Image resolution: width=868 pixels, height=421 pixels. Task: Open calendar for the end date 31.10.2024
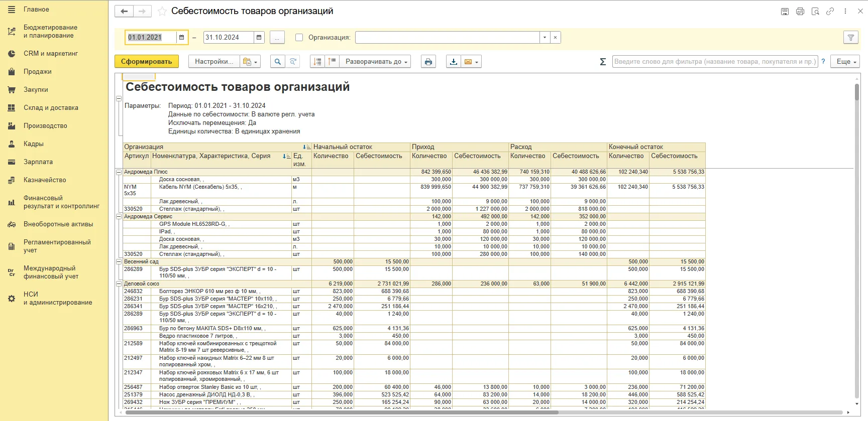(x=259, y=37)
